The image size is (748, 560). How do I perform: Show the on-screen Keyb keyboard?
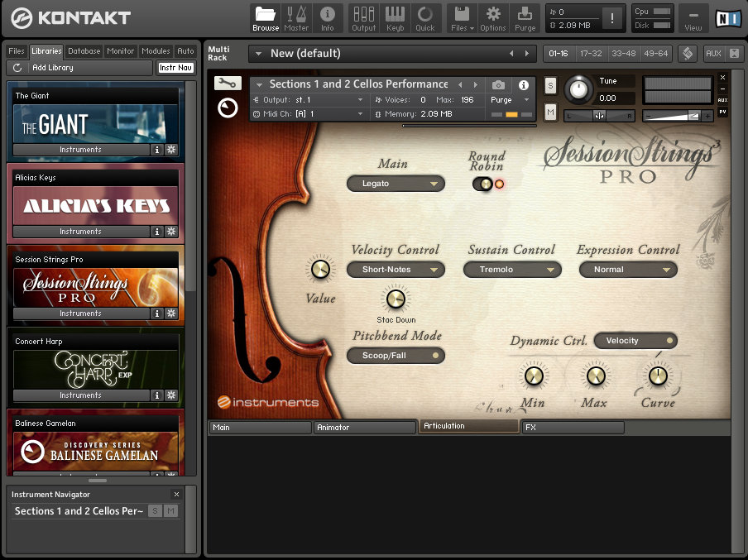point(395,18)
